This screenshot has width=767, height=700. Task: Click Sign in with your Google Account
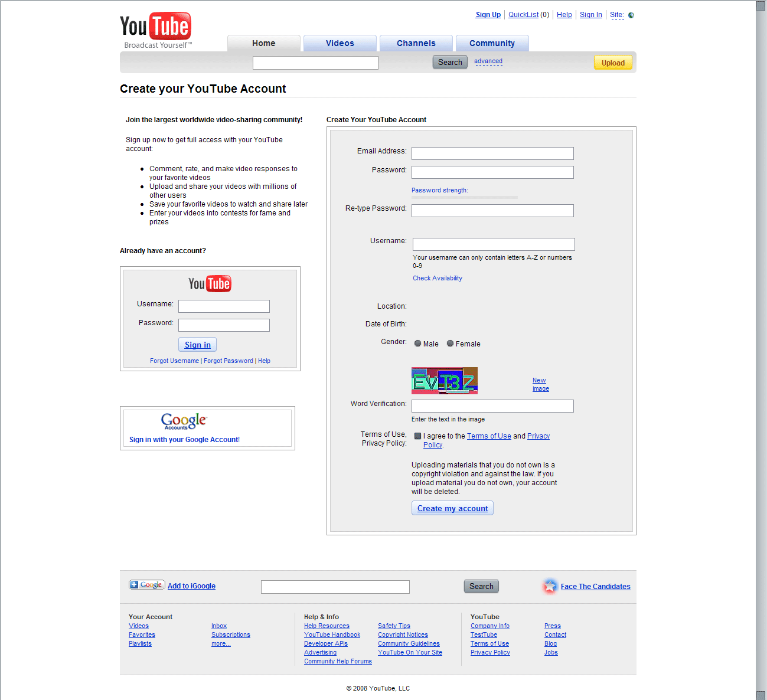click(x=184, y=440)
